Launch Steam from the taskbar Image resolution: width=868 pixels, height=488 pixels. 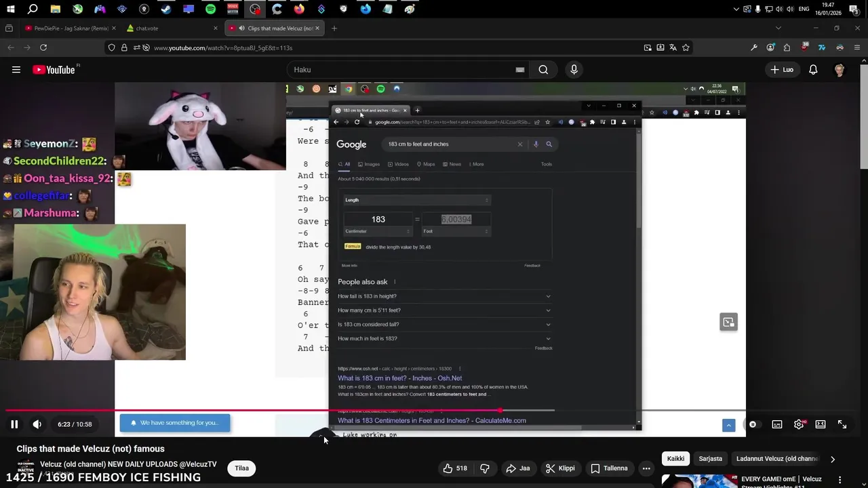[166, 9]
